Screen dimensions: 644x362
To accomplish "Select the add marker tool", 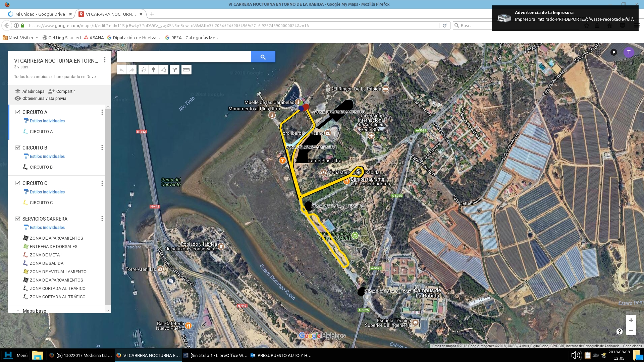I will (153, 70).
